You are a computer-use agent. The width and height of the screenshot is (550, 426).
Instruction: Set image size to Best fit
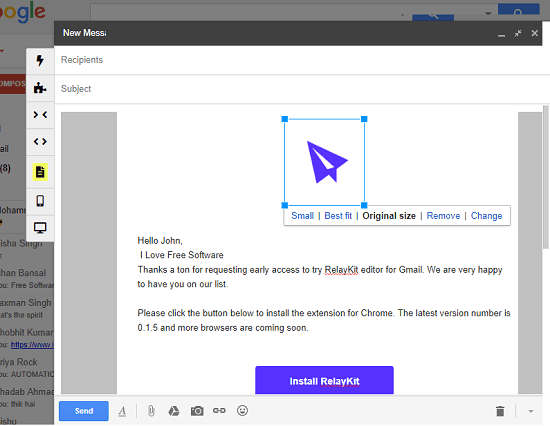coord(338,216)
